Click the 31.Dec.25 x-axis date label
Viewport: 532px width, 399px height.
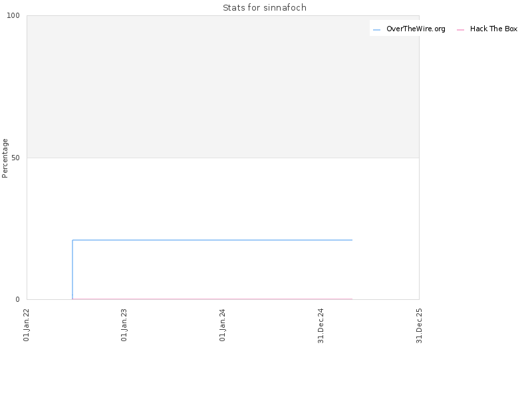point(420,326)
